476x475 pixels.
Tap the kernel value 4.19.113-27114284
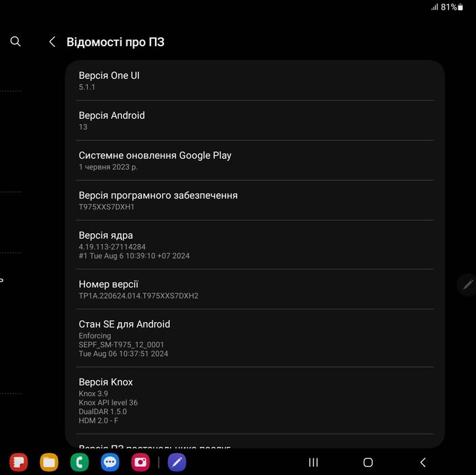112,247
